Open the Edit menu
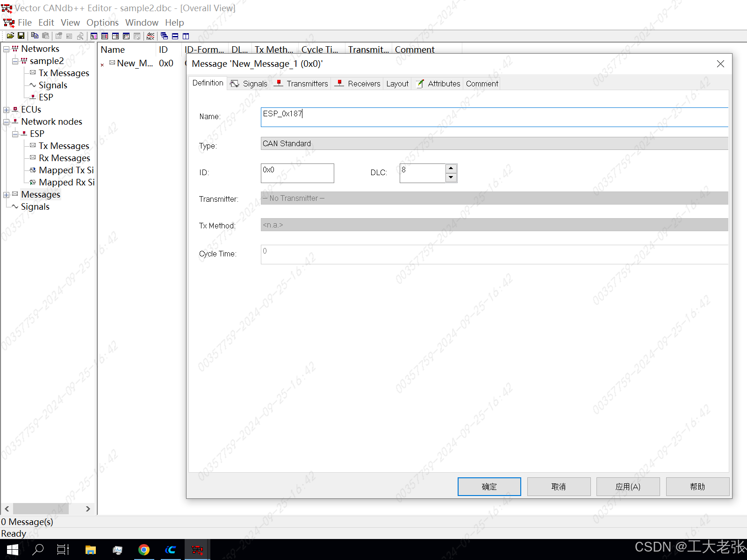Image resolution: width=747 pixels, height=560 pixels. (x=46, y=22)
